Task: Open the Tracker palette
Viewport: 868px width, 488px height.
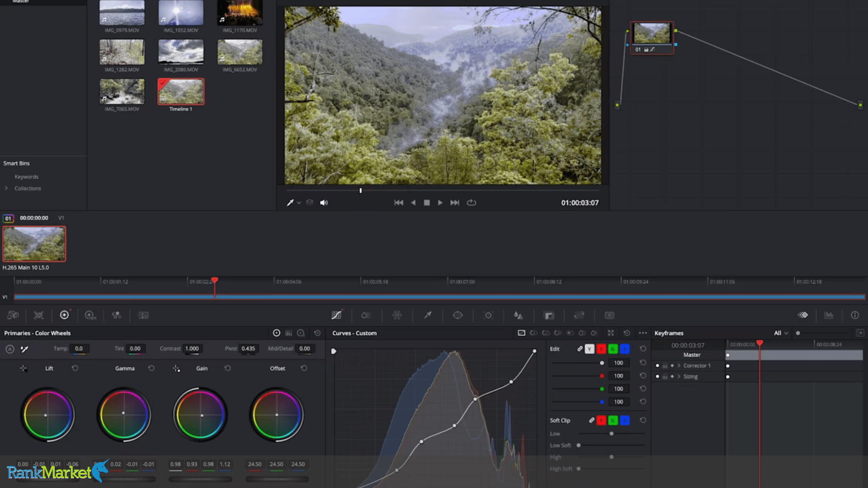Action: point(488,315)
